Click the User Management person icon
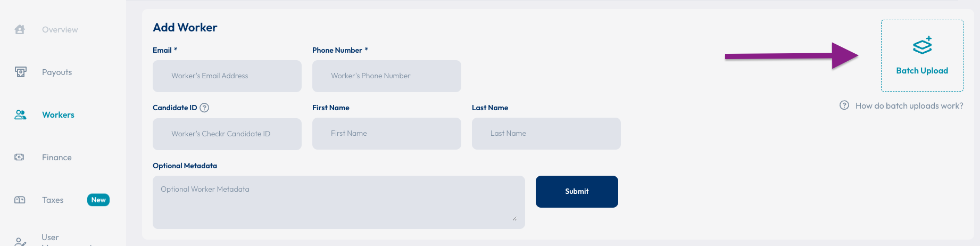980x246 pixels. [20, 242]
